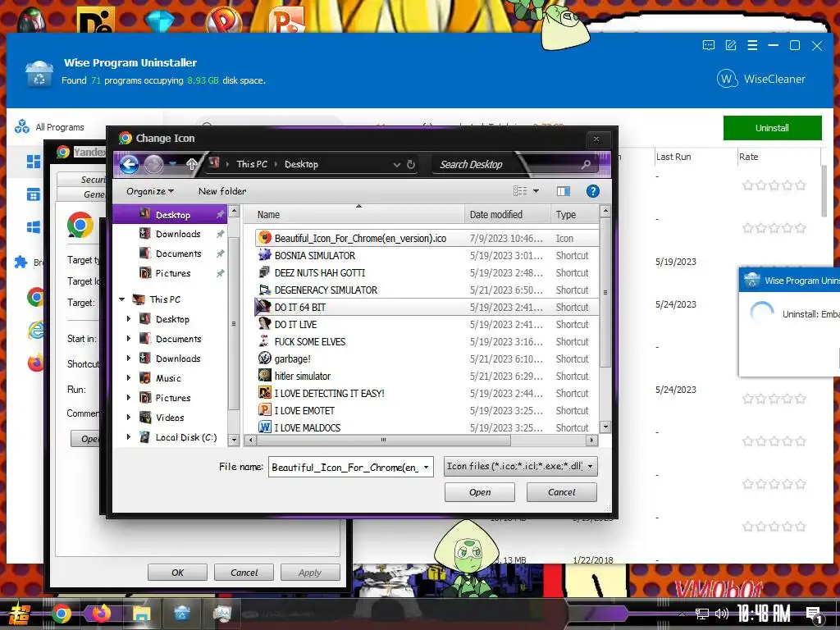Screen dimensions: 840x630
Task: Click New folder button
Action: pos(222,191)
